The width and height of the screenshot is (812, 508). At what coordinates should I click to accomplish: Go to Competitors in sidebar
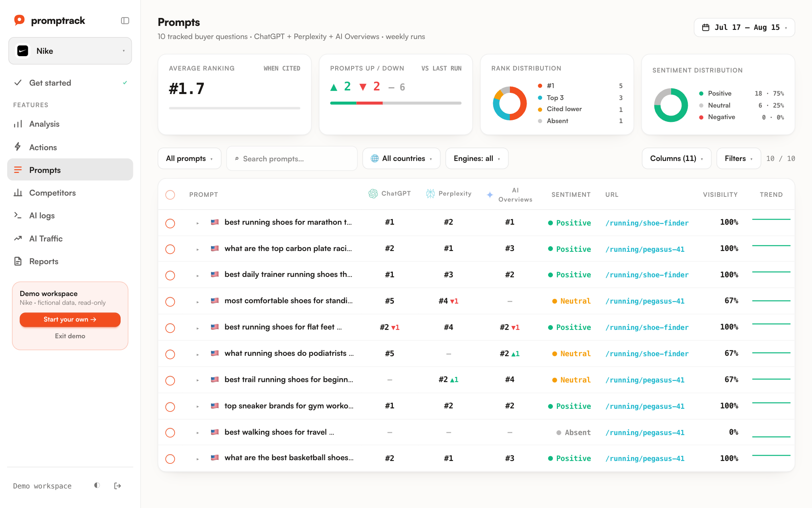click(x=70, y=193)
